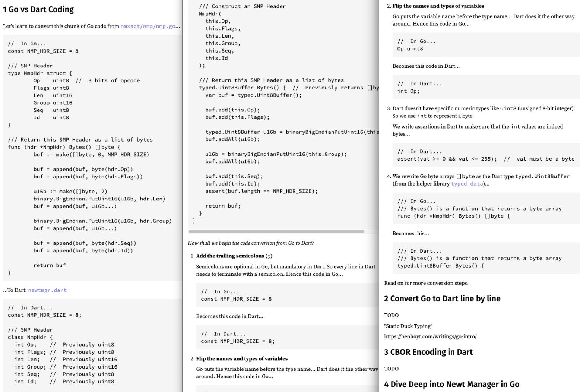This screenshot has height=392, width=580.
Task: Click the assert(val >= 0 && val <= 255) code line
Action: [x=447, y=159]
